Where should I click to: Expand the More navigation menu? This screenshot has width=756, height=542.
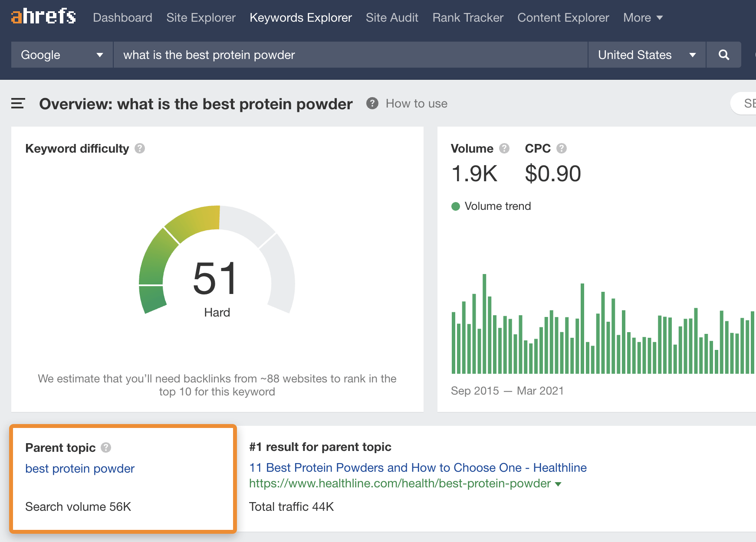(x=643, y=18)
